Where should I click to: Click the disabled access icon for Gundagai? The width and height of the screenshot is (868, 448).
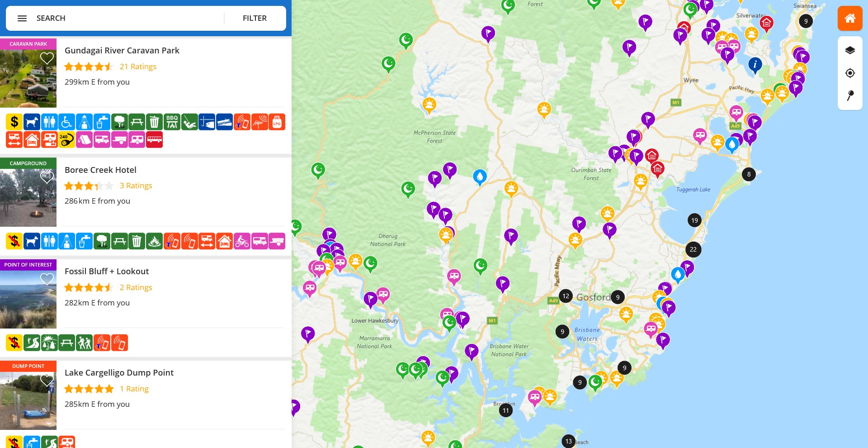[x=66, y=122]
